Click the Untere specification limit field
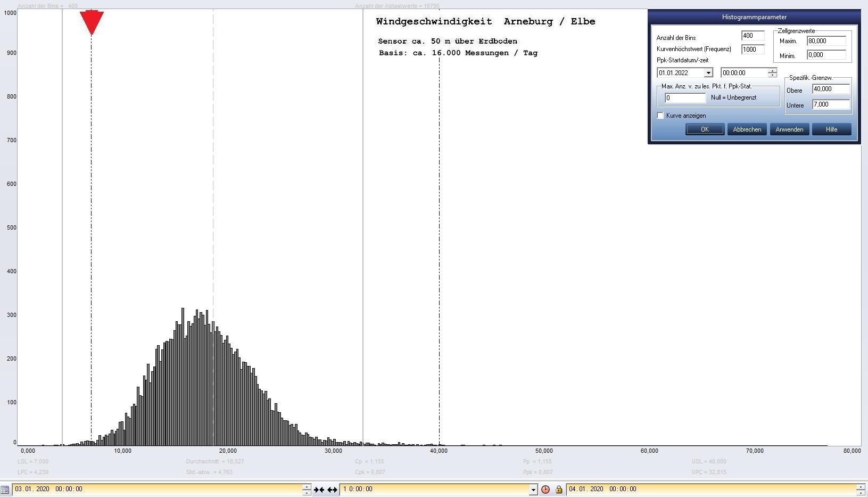This screenshot has width=868, height=497. 830,104
